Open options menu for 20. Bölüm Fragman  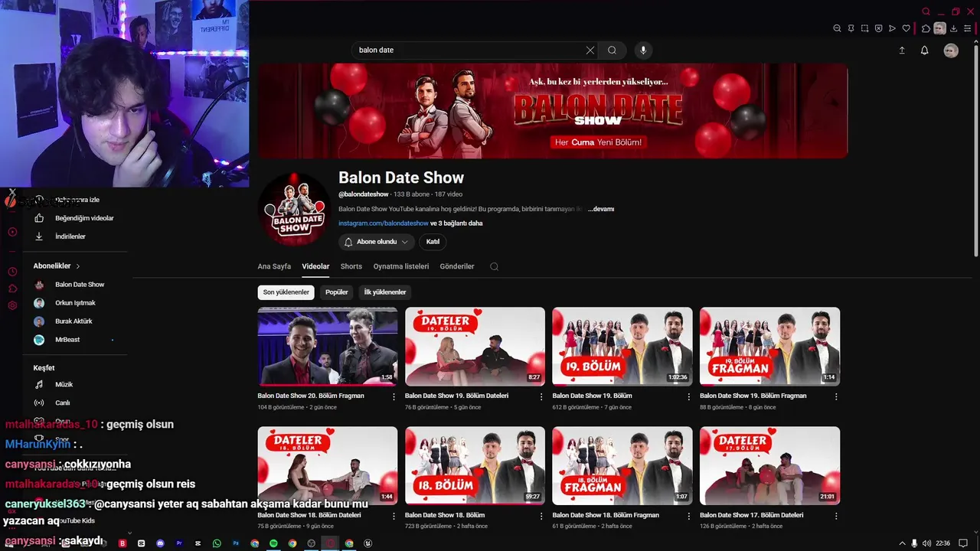[x=394, y=396]
